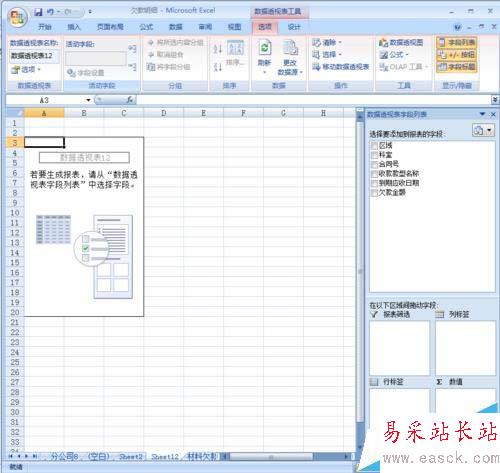Switch to sheet tab (空白)
The height and width of the screenshot is (473, 500).
click(x=99, y=456)
